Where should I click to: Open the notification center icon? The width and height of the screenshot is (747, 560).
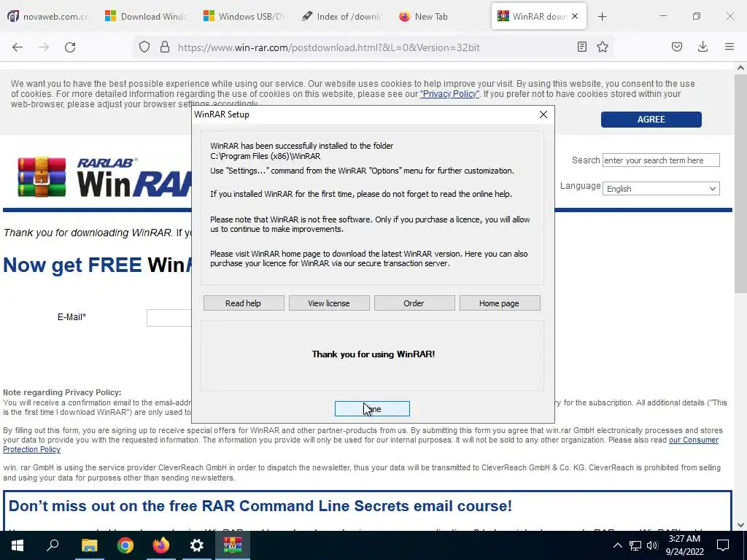tap(723, 545)
